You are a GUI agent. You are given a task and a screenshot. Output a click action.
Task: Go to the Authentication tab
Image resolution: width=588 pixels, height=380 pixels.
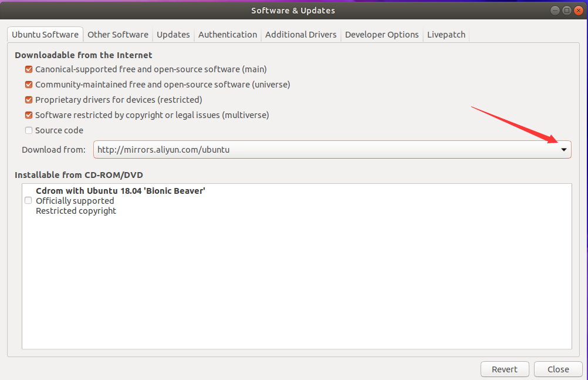tap(228, 35)
